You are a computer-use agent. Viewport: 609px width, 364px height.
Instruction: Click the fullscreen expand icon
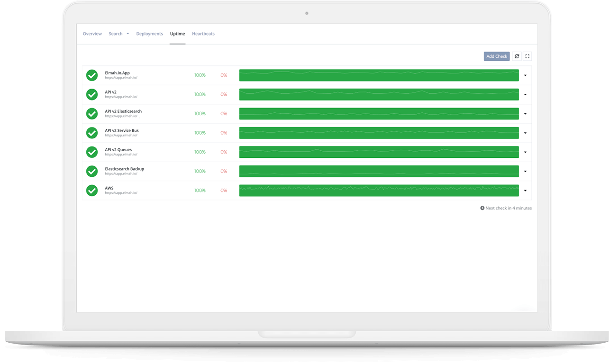pyautogui.click(x=527, y=56)
